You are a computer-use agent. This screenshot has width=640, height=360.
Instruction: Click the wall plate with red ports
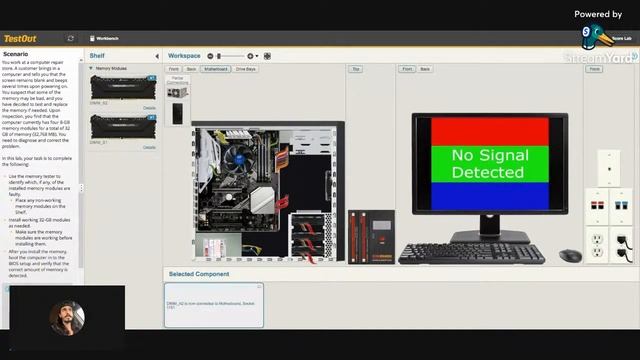[597, 206]
